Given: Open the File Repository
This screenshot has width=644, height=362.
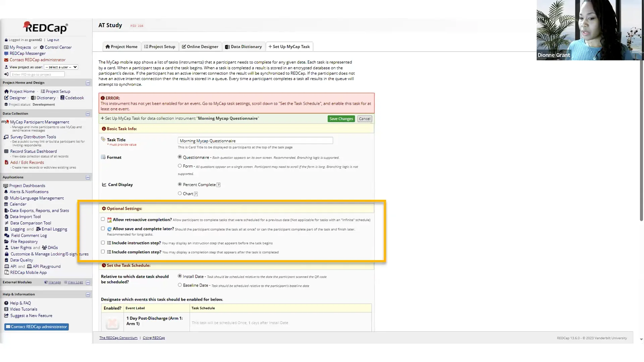Looking at the screenshot, I should click(x=23, y=242).
